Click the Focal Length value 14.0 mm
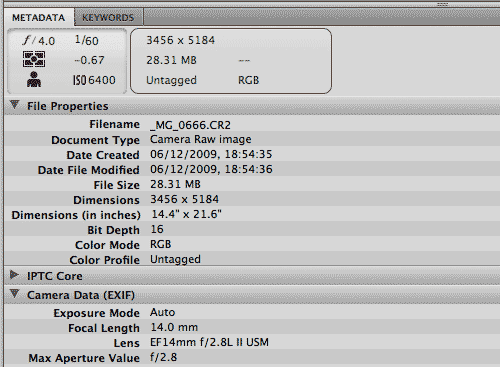The height and width of the screenshot is (367, 500). coord(174,327)
